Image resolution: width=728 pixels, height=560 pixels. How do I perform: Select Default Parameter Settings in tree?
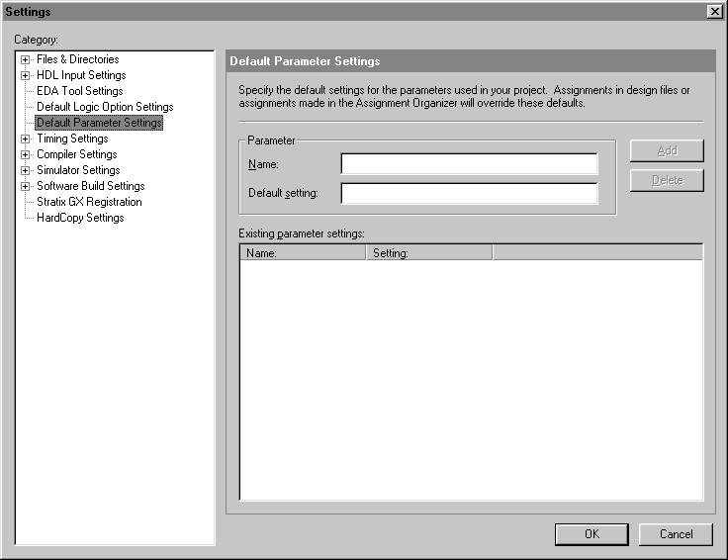click(99, 123)
